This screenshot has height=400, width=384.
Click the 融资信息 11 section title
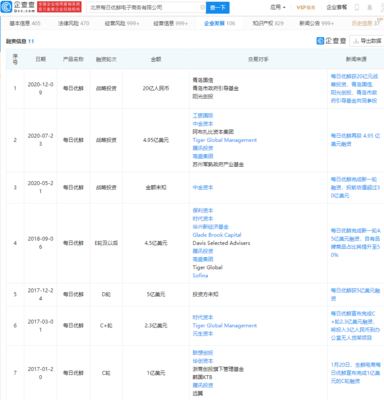click(20, 41)
